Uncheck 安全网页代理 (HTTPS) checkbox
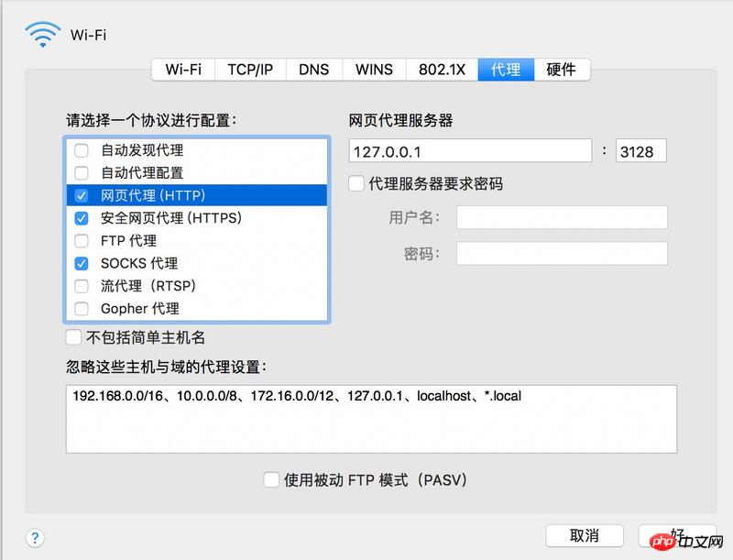733x560 pixels. 82,218
